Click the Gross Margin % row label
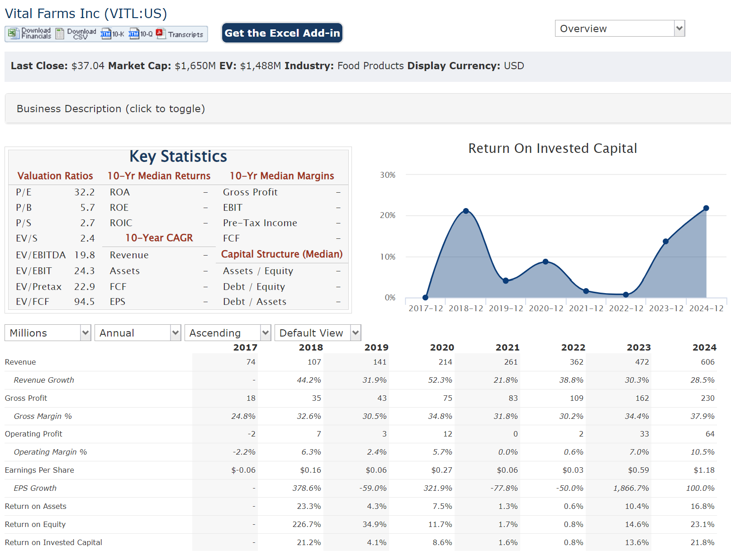731x560 pixels. 43,416
